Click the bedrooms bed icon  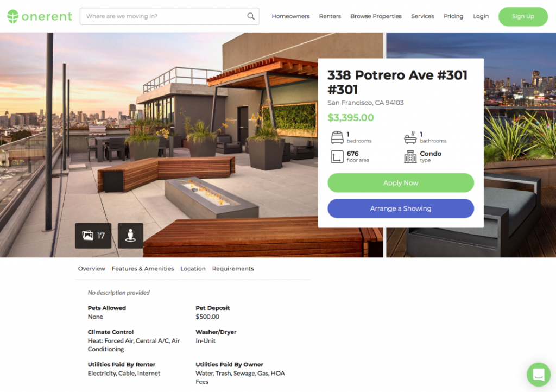coord(337,137)
